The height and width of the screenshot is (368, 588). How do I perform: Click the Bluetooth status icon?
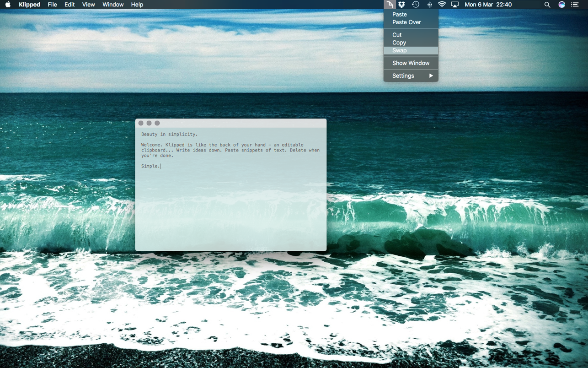pyautogui.click(x=429, y=5)
